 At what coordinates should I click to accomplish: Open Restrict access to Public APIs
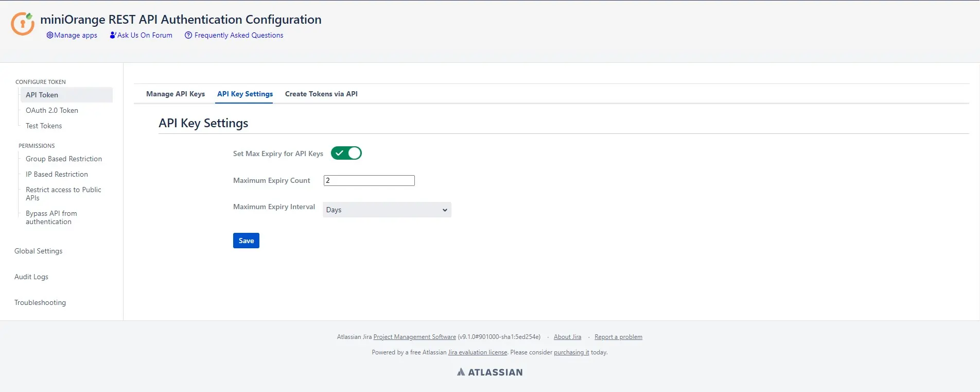63,194
